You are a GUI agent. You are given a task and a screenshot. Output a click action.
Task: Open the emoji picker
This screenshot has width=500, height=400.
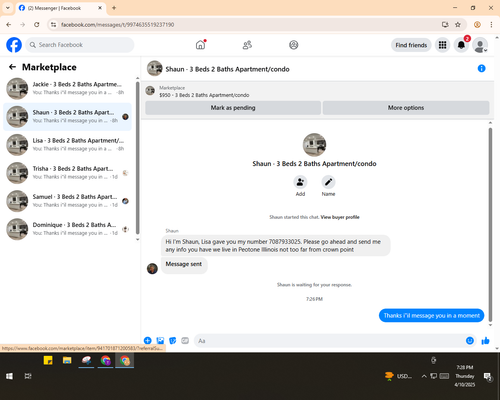[x=470, y=340]
